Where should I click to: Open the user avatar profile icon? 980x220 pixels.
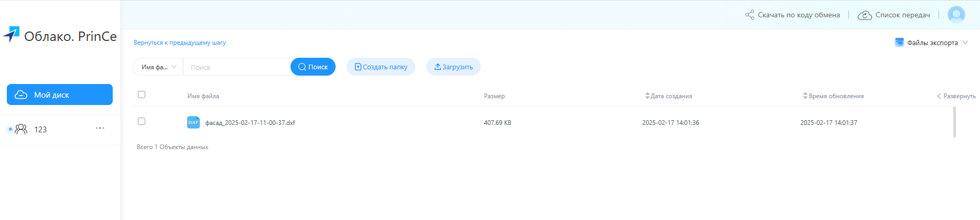point(956,15)
